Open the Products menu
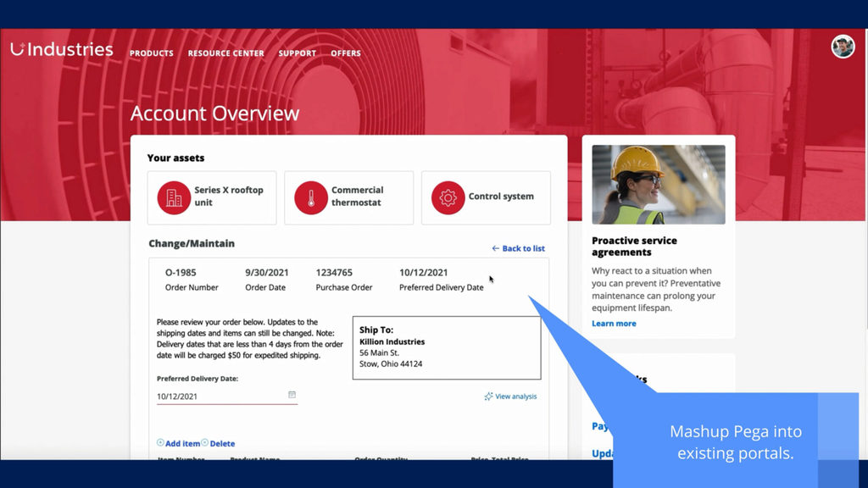 pos(151,53)
